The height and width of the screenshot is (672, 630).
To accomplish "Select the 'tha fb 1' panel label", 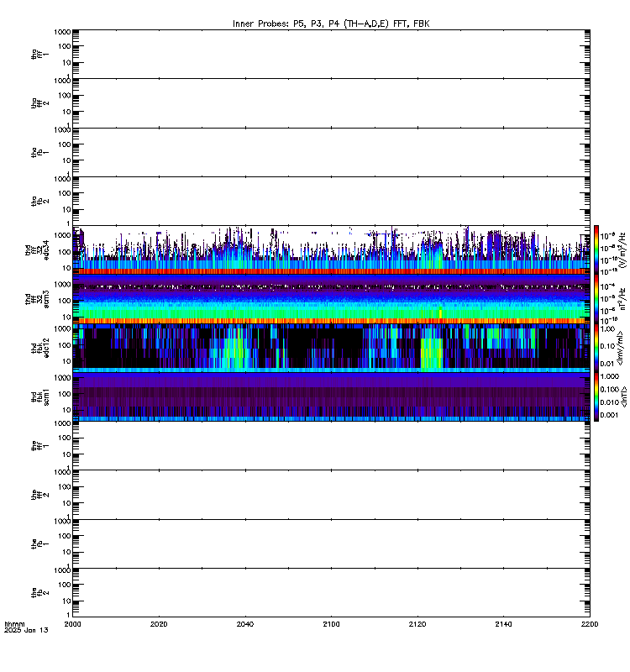I will tap(40, 153).
